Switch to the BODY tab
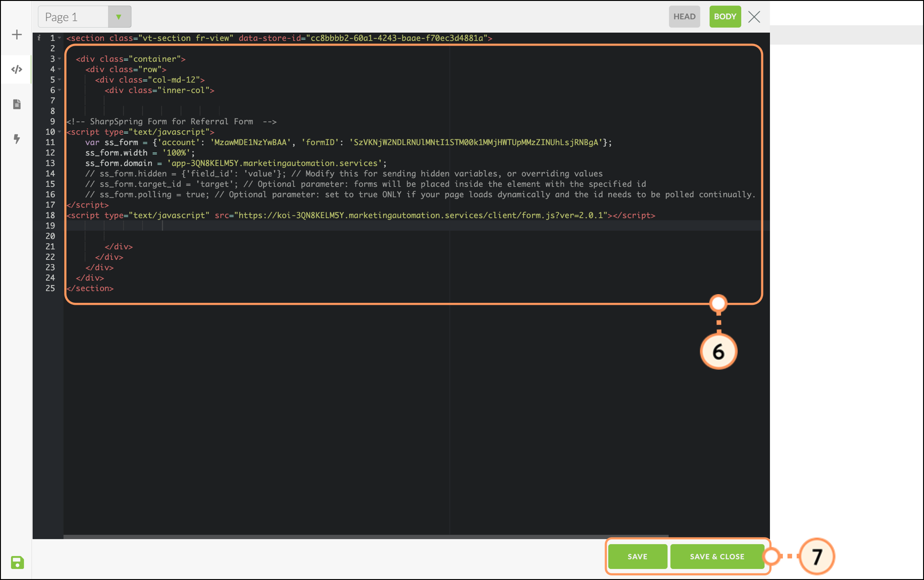924x580 pixels. [725, 17]
